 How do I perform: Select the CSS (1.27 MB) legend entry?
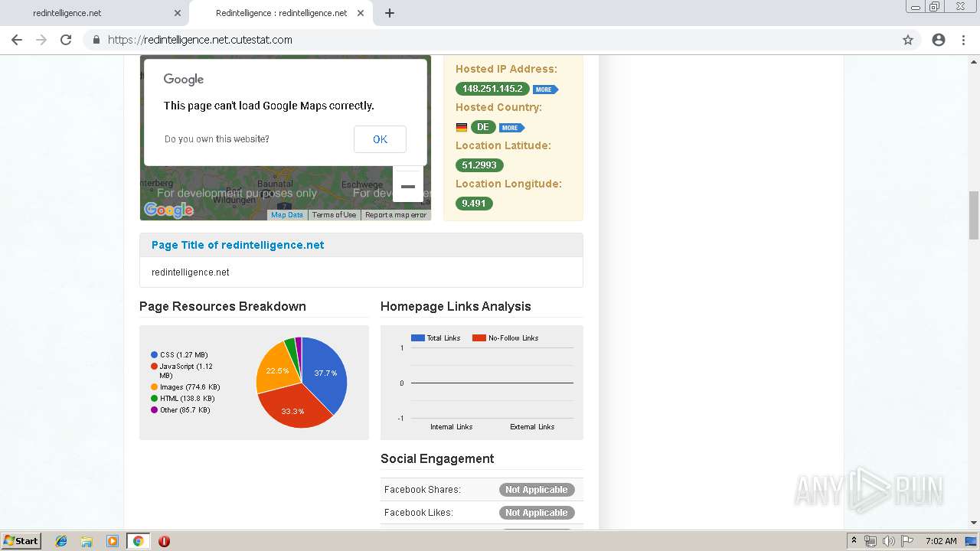click(179, 355)
